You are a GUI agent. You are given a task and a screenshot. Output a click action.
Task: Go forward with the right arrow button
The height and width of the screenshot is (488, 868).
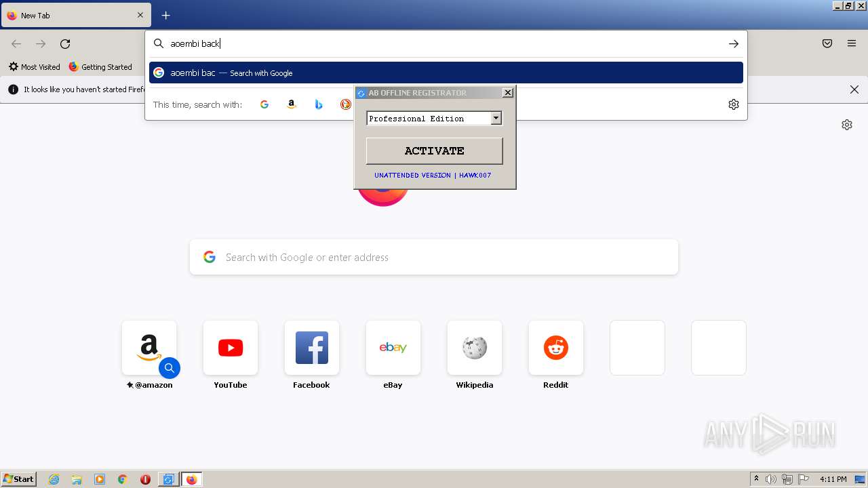point(41,44)
